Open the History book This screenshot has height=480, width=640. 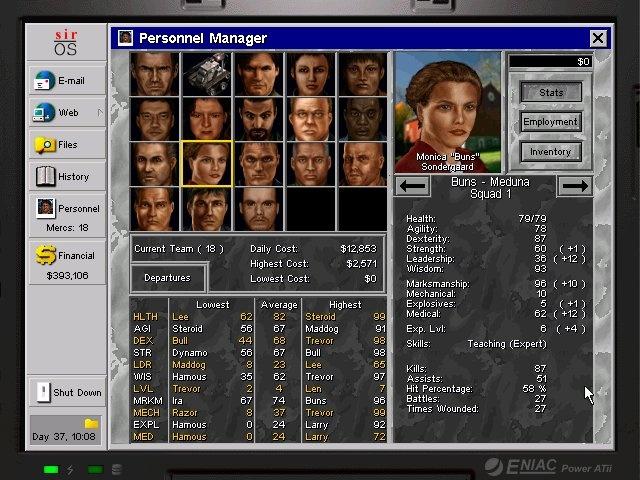(x=67, y=176)
